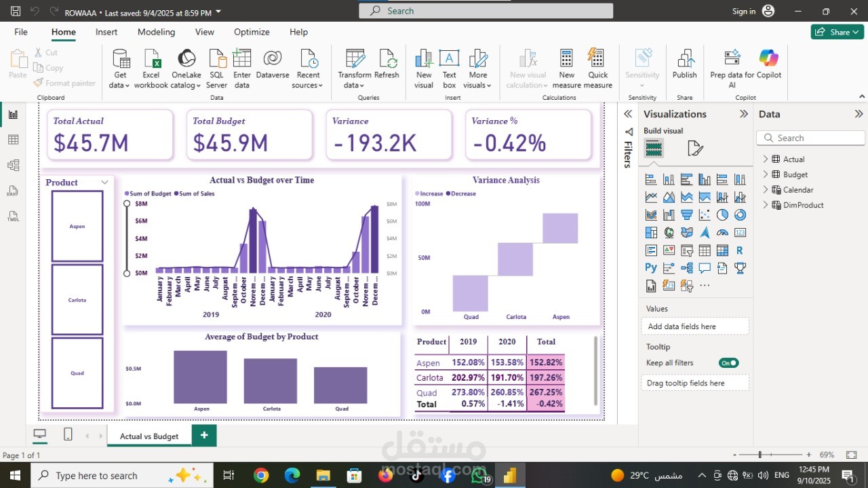The height and width of the screenshot is (488, 868).
Task: Switch to Model view in left sidebar
Action: (x=13, y=165)
